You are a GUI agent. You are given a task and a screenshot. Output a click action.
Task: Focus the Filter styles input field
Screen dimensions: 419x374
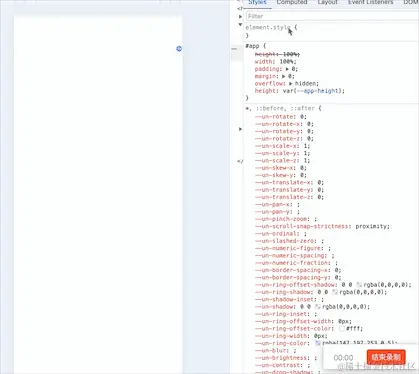pos(332,16)
